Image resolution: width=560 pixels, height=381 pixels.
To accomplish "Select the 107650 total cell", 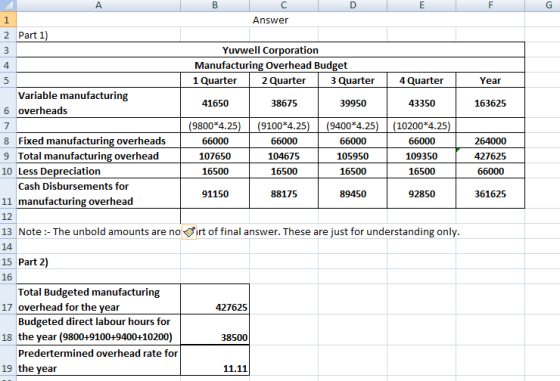I will [x=215, y=156].
